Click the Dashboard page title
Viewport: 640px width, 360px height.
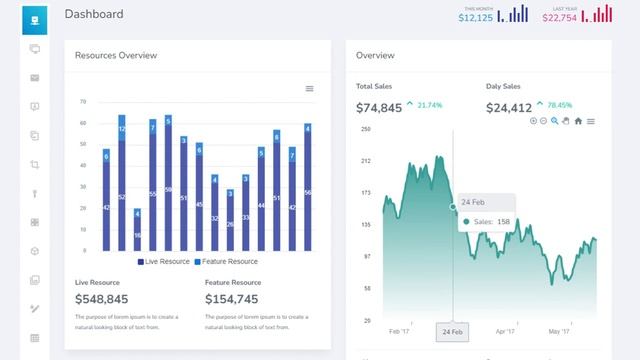(x=94, y=14)
